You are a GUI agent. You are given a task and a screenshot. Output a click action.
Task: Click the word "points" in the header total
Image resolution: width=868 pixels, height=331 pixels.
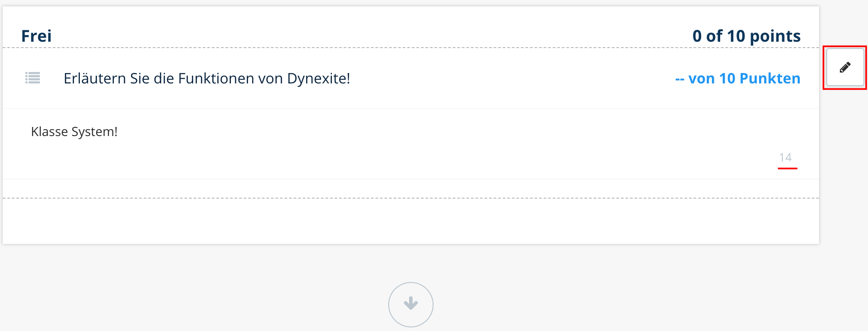click(775, 36)
